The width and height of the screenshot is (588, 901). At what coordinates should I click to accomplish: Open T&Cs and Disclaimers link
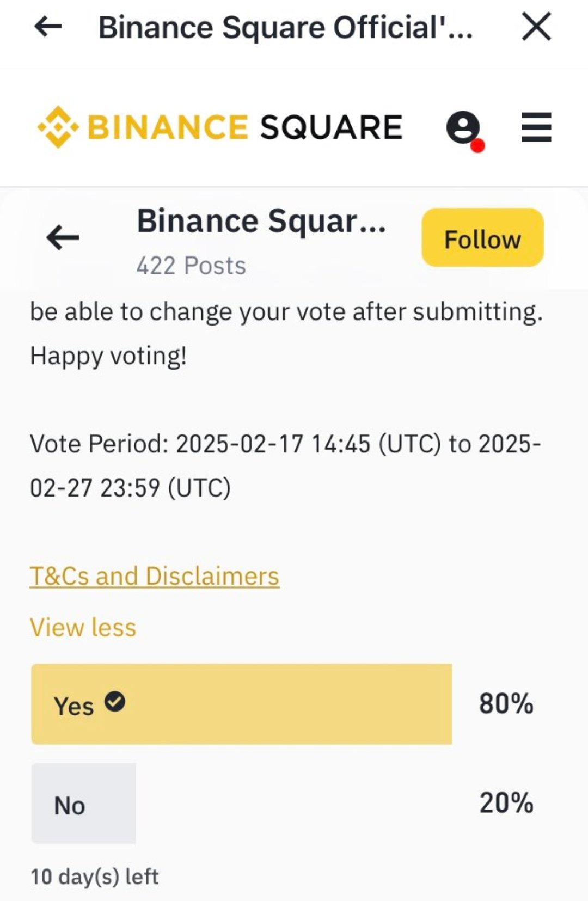(155, 576)
